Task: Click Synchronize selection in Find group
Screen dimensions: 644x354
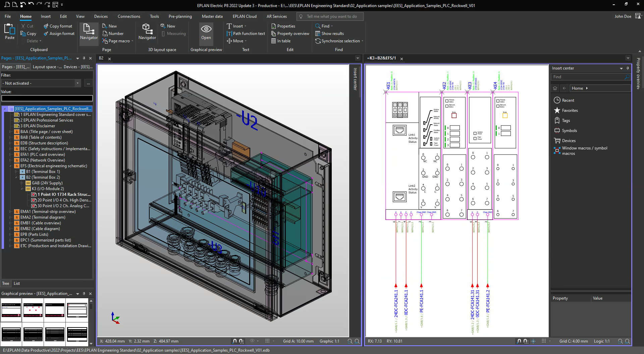Action: click(x=339, y=41)
